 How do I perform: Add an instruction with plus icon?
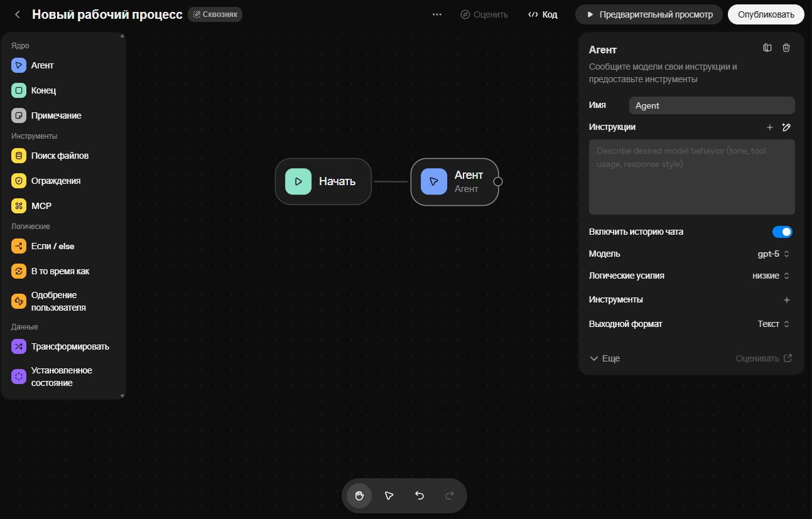coord(770,127)
